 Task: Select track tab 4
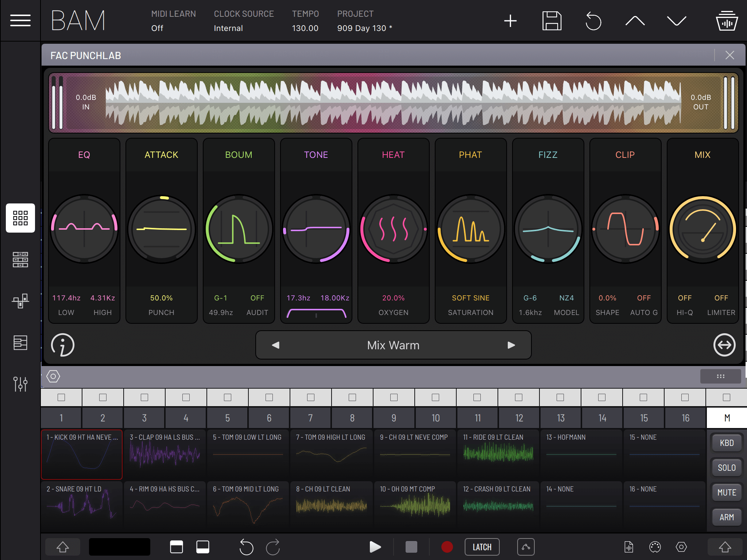pos(186,418)
